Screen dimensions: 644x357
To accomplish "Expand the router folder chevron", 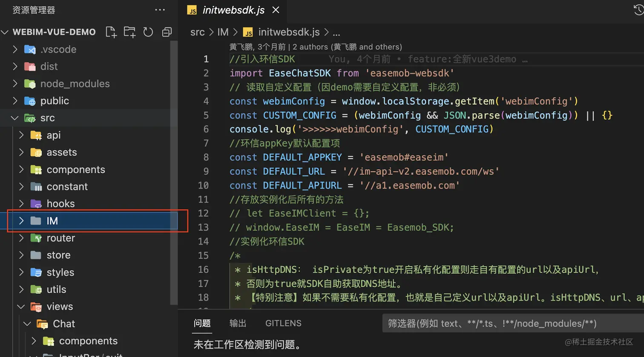I will tap(21, 238).
